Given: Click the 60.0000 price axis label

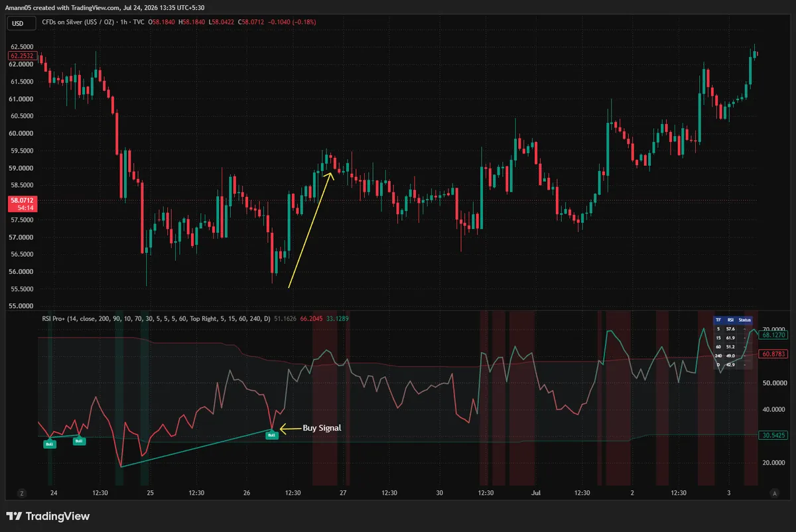Looking at the screenshot, I should click(x=23, y=133).
